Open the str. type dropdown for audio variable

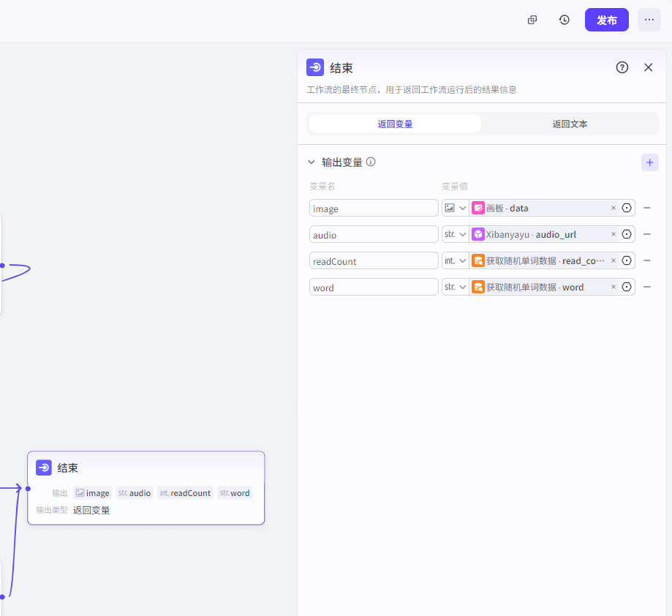[x=455, y=234]
